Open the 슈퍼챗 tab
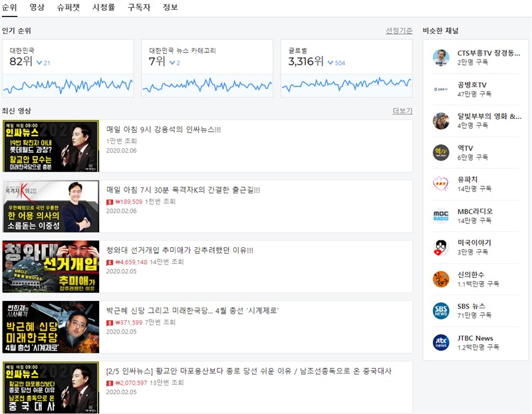The width and height of the screenshot is (532, 414). coord(68,7)
